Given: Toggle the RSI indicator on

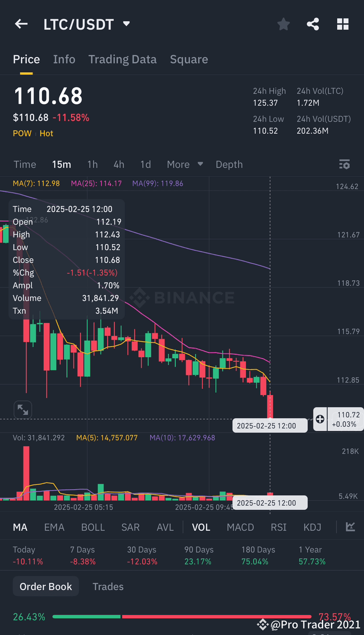Looking at the screenshot, I should click(278, 527).
